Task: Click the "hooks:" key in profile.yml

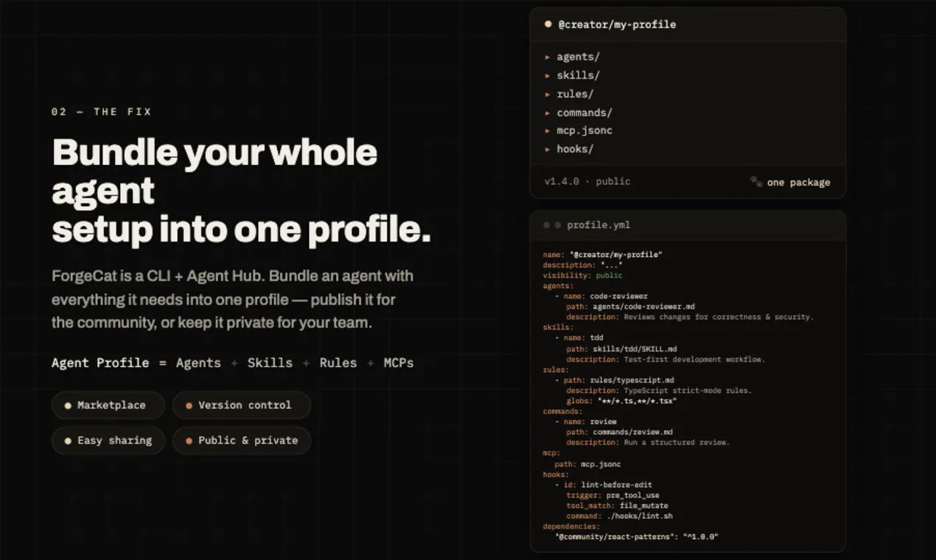Action: click(x=556, y=475)
